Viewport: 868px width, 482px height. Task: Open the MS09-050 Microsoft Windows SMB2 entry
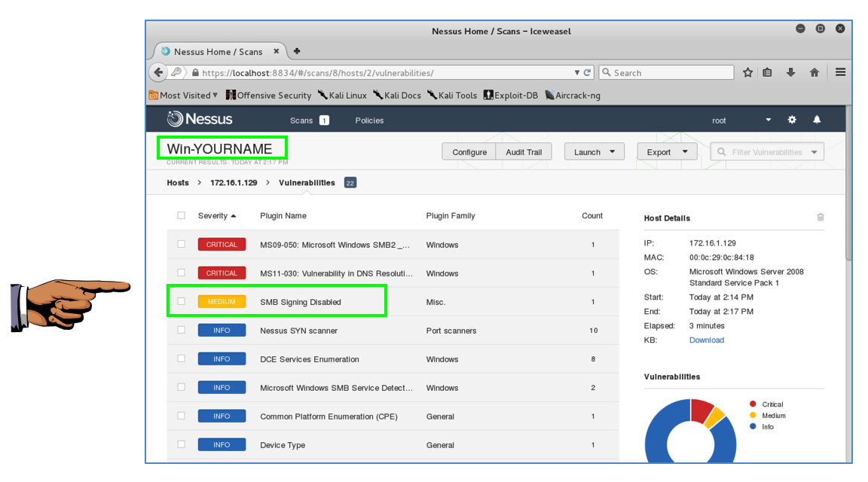tap(335, 245)
